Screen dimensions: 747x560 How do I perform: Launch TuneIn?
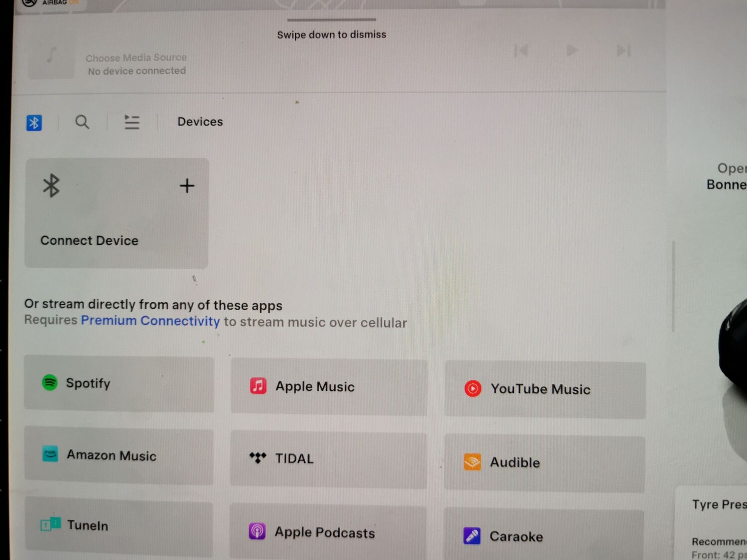click(x=119, y=527)
